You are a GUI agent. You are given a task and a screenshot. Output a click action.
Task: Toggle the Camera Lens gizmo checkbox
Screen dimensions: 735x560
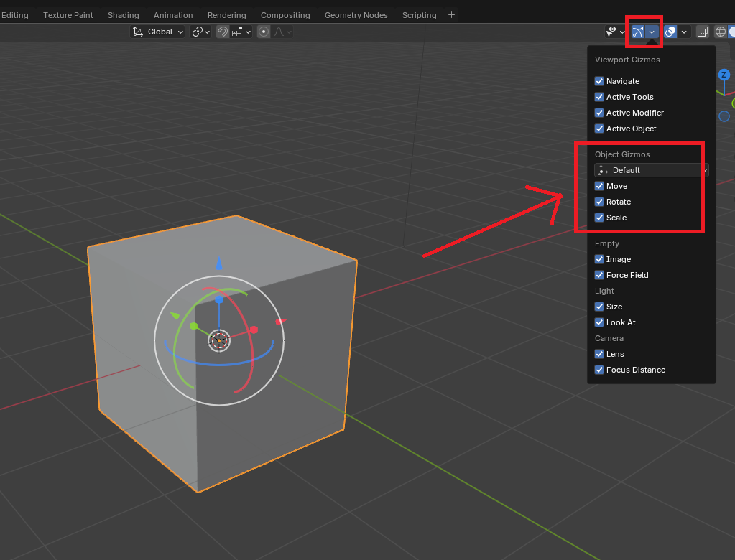(x=599, y=354)
